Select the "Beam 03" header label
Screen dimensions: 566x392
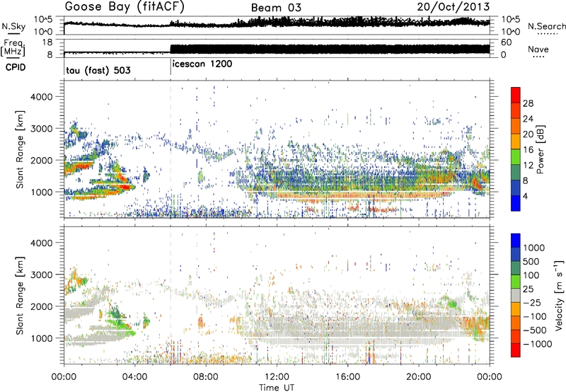(x=276, y=8)
